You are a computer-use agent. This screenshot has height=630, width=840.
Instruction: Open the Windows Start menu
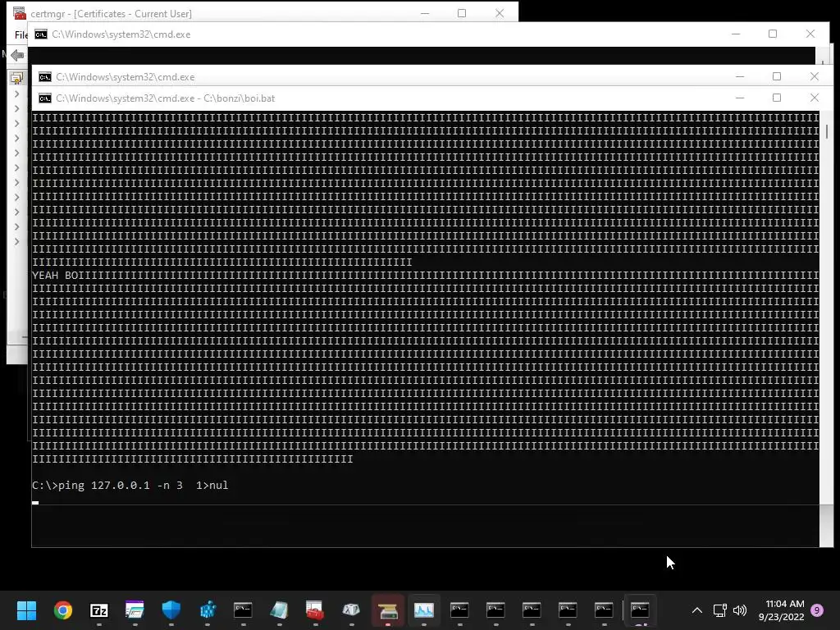click(26, 610)
